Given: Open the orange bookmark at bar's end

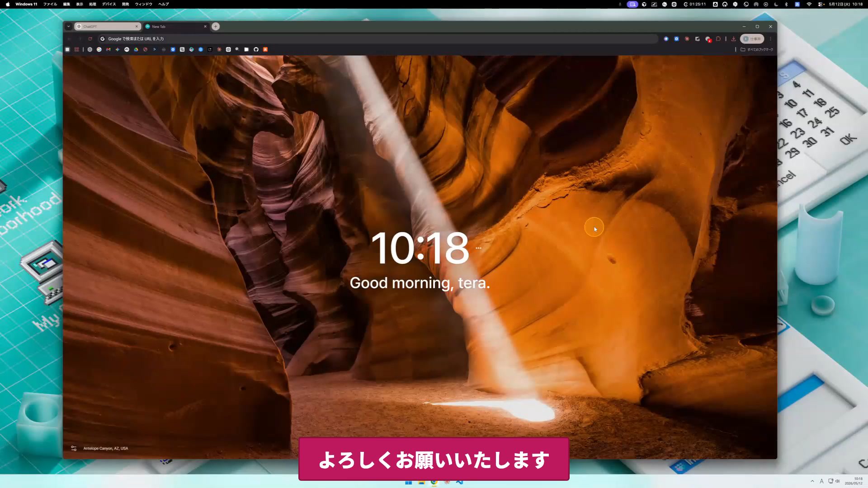Looking at the screenshot, I should click(x=265, y=50).
